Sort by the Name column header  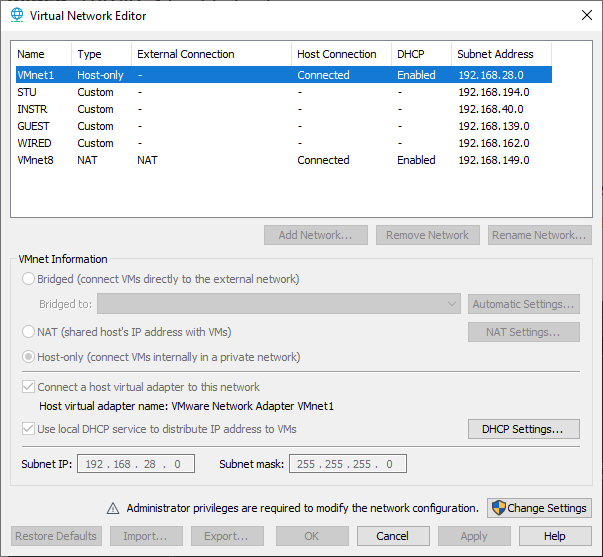click(x=43, y=54)
